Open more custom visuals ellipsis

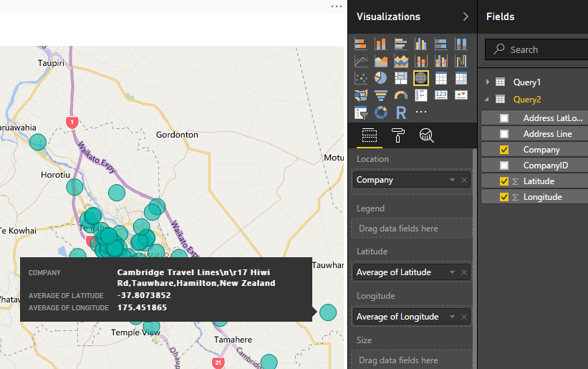click(x=420, y=112)
